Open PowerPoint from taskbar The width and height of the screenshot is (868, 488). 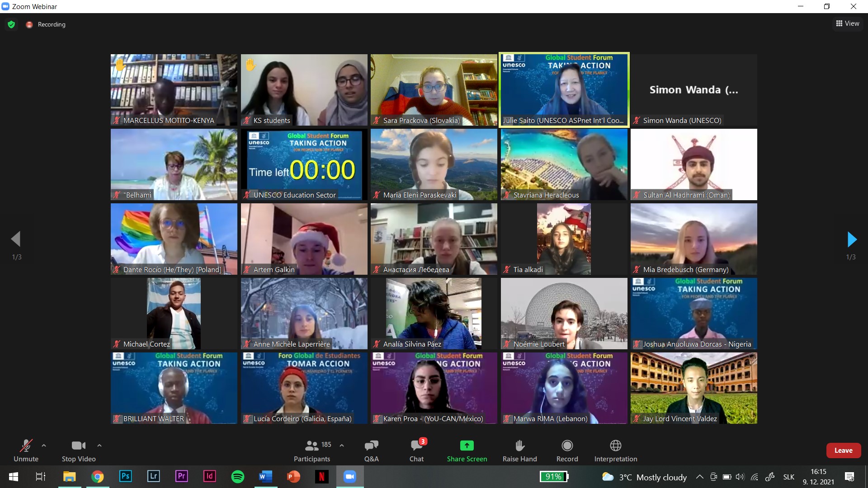point(293,477)
